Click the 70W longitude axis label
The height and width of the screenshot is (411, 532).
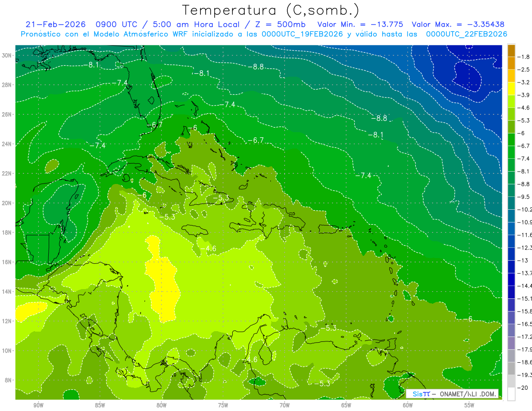[x=285, y=405]
